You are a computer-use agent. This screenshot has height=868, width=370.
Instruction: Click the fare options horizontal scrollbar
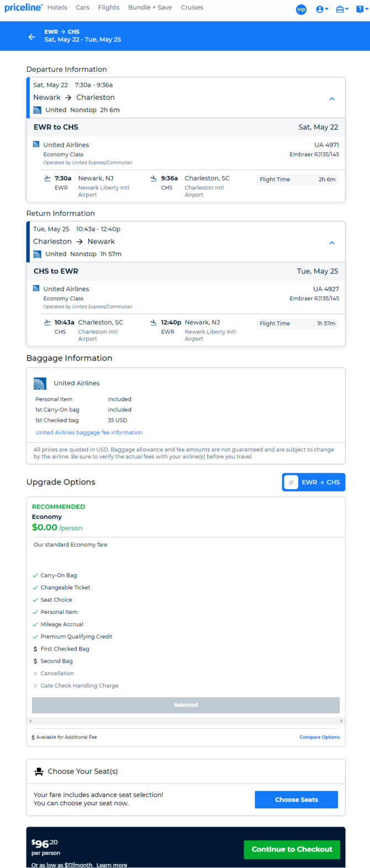[x=186, y=721]
